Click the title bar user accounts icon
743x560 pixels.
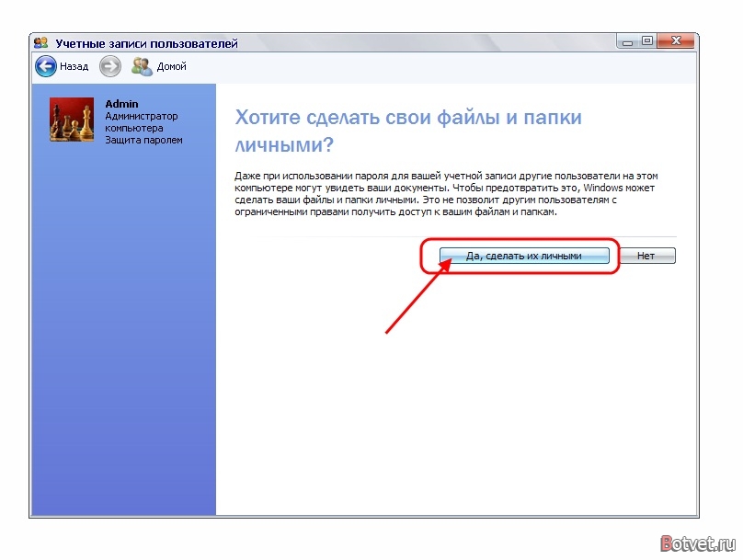(41, 43)
